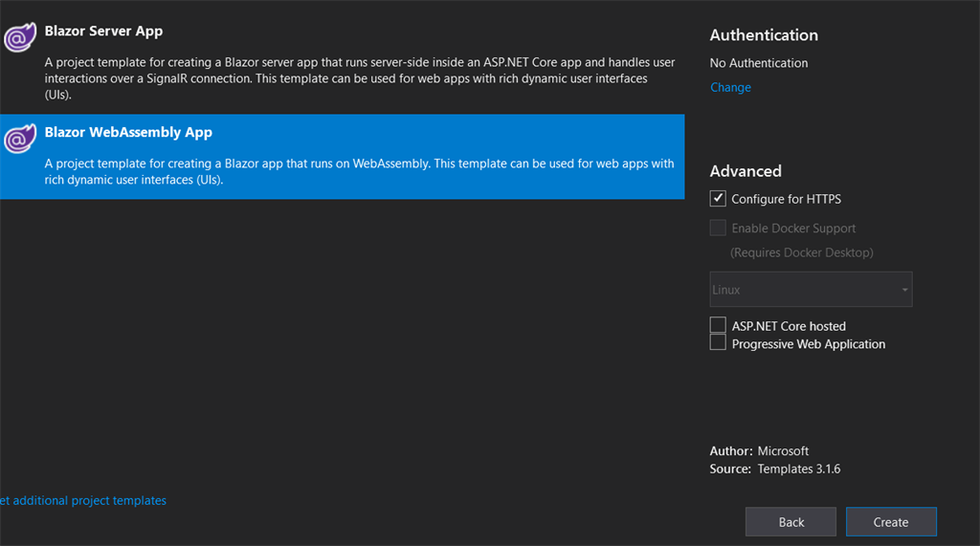Click the WebAssembly template description text
The height and width of the screenshot is (546, 980).
click(359, 172)
